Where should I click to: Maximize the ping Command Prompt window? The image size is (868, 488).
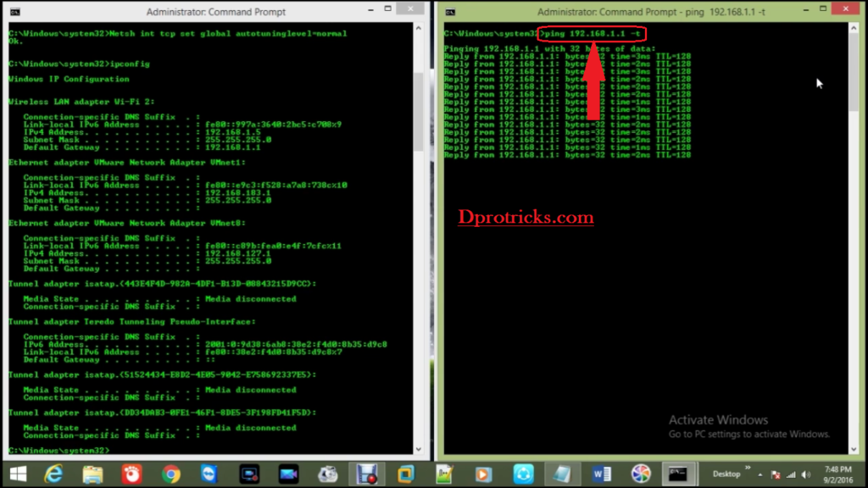(823, 8)
